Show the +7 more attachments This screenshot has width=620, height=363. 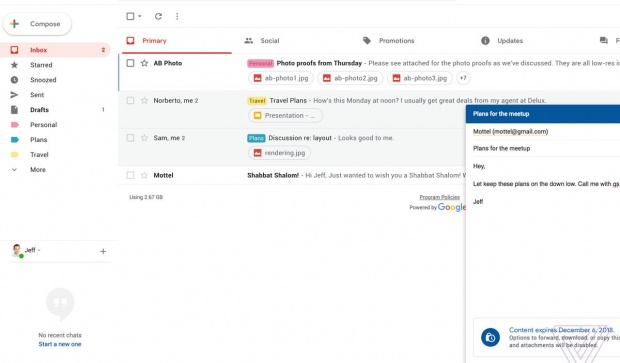pyautogui.click(x=463, y=78)
